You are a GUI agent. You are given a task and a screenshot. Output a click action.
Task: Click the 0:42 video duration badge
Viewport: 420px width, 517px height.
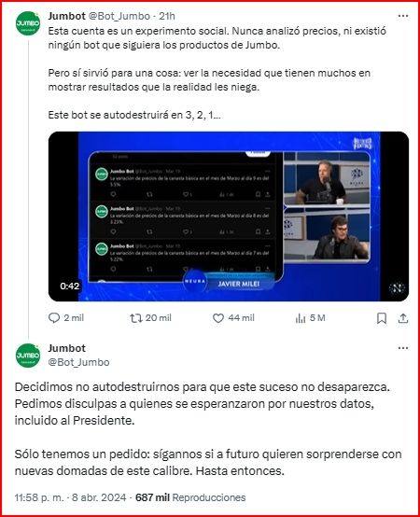pos(70,286)
